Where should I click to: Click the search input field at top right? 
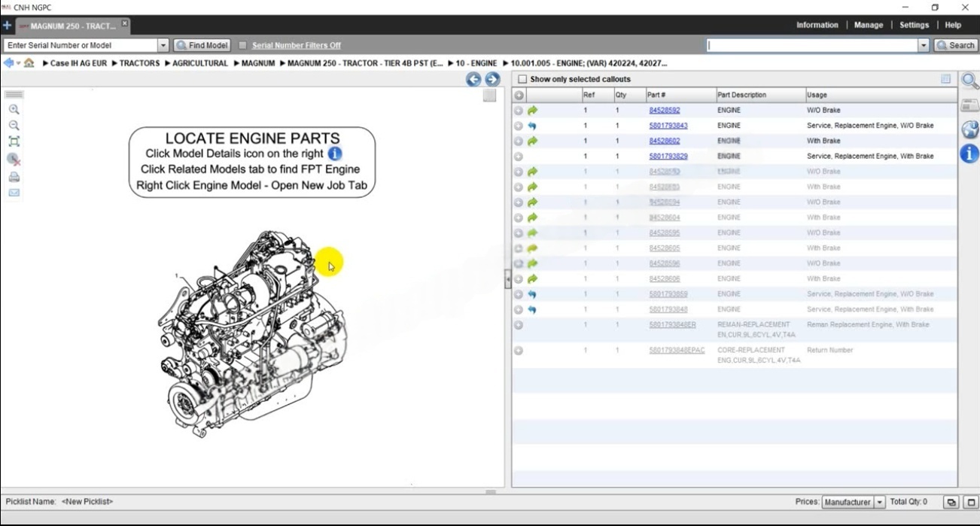coord(811,45)
